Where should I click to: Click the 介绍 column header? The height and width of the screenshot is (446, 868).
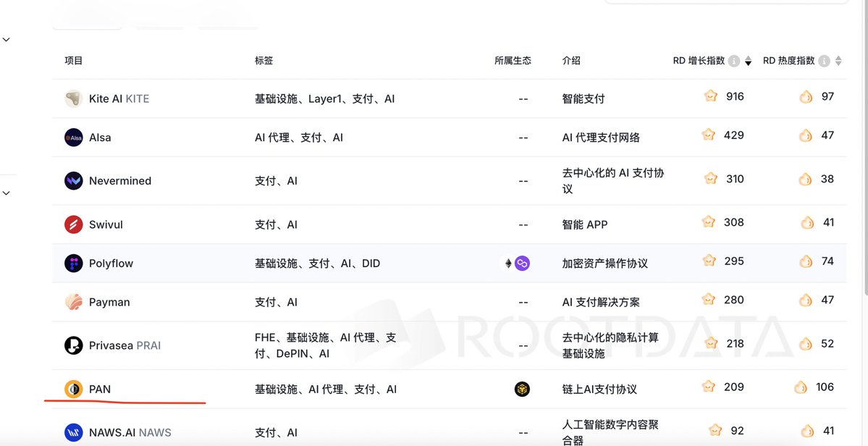click(571, 61)
